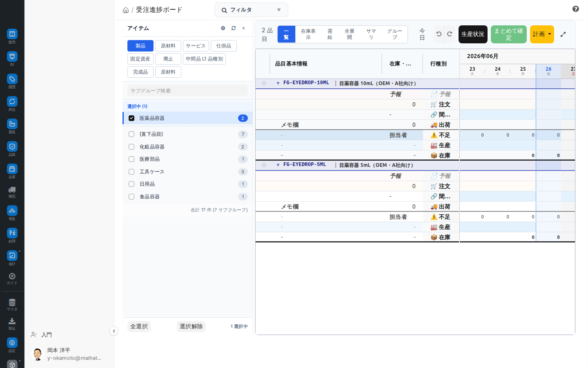
Task: Star the FG-EYEDROP-5ML item
Action: (264, 165)
